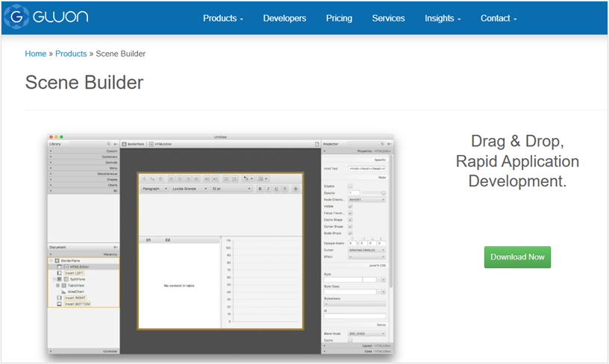Click the Html Text field in Inspector
Screen dimensions: 609x364
(x=366, y=169)
